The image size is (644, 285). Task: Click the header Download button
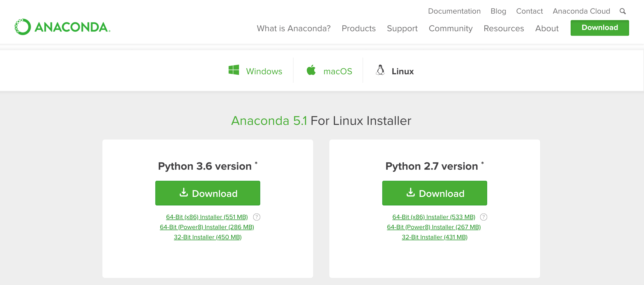[600, 28]
